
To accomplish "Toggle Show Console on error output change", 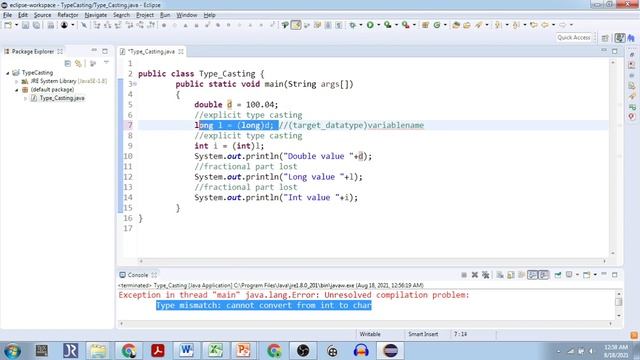I will click(x=544, y=275).
